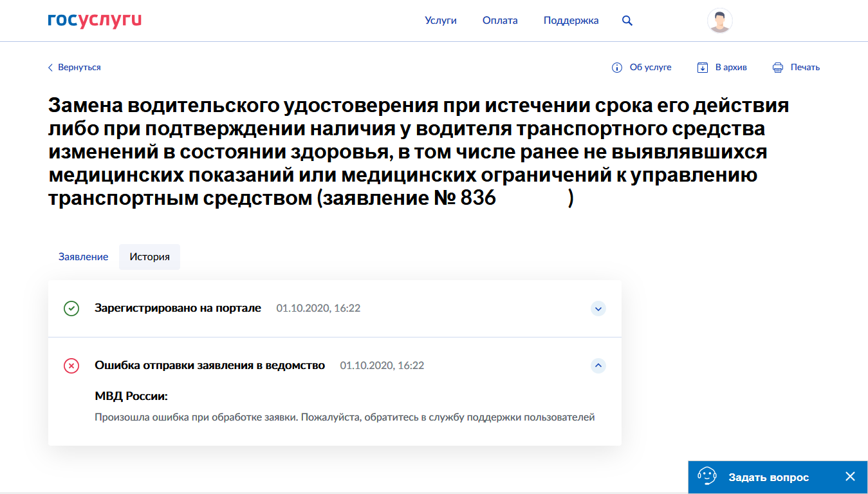
Task: Click the Задать вопрос button
Action: [768, 477]
